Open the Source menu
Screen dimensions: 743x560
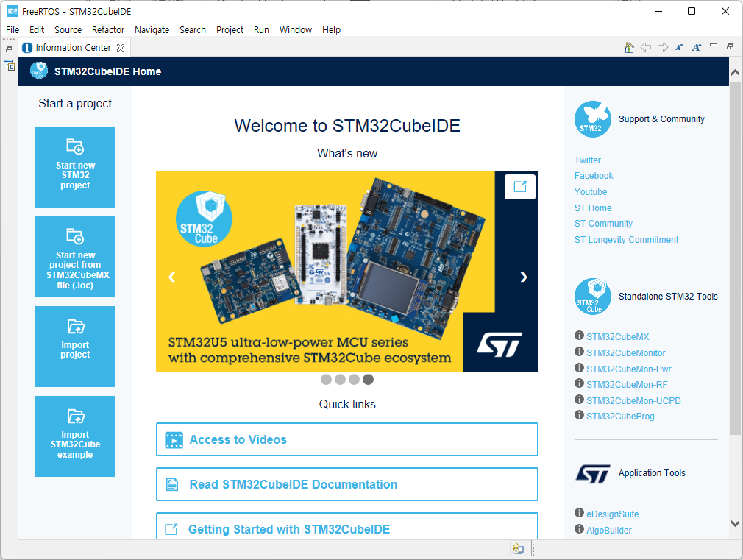point(68,30)
